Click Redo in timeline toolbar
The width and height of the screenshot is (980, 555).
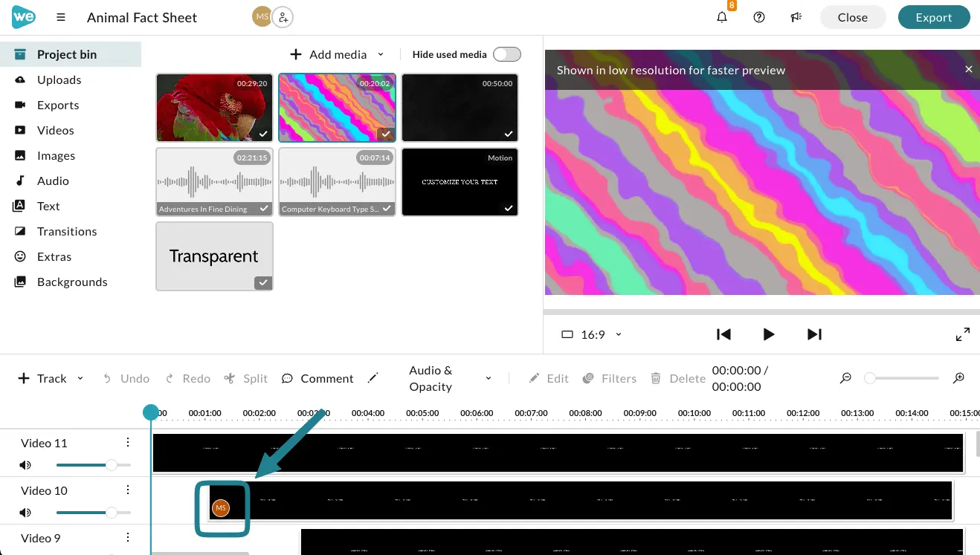pyautogui.click(x=187, y=378)
